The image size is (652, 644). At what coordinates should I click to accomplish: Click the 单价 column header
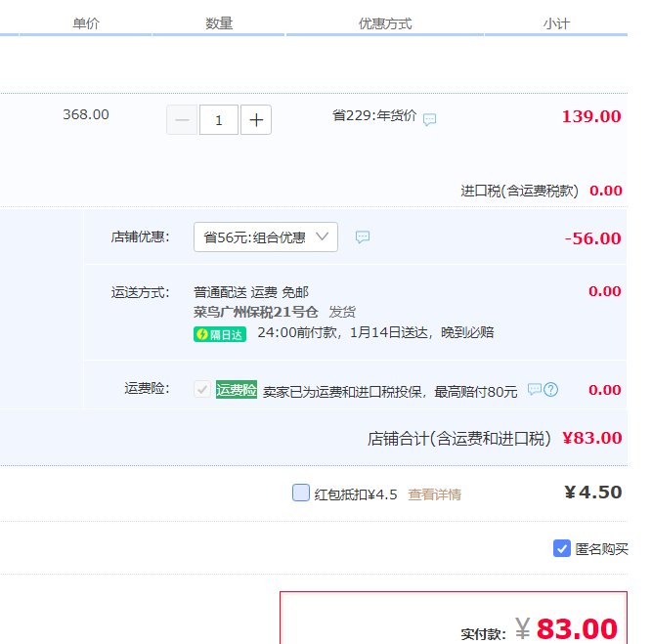point(86,23)
